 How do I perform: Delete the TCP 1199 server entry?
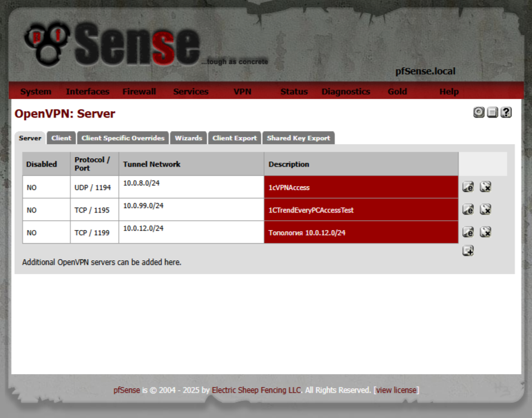(486, 232)
